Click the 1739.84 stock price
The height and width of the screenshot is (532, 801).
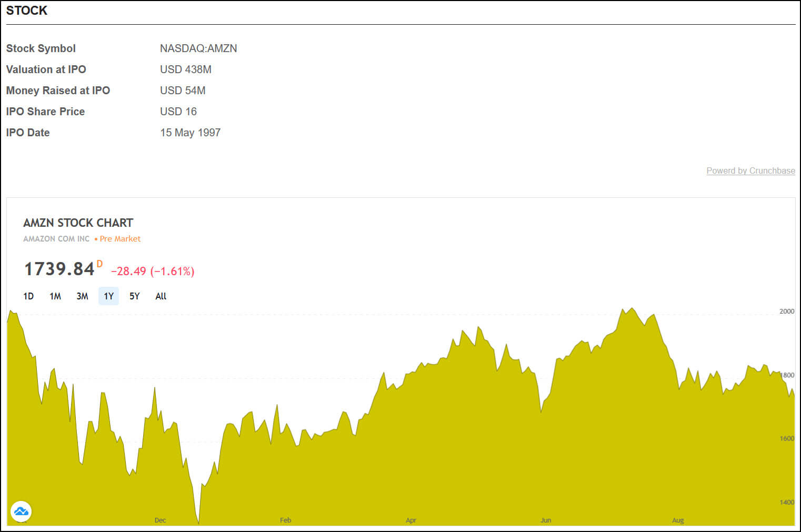[59, 269]
